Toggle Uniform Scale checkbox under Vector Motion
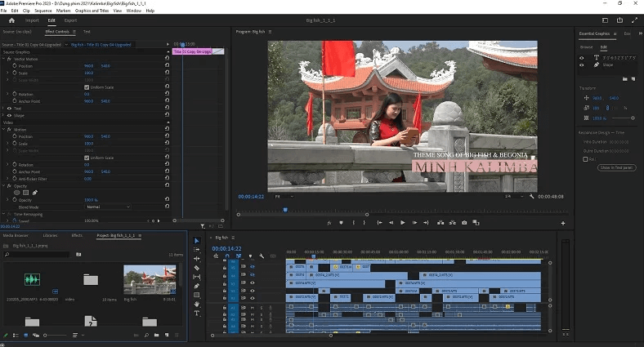 [87, 87]
